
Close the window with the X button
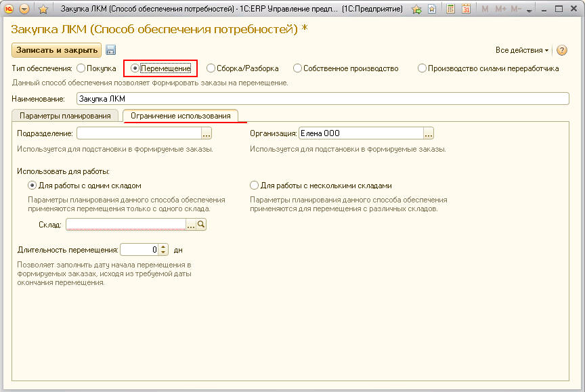pyautogui.click(x=573, y=9)
